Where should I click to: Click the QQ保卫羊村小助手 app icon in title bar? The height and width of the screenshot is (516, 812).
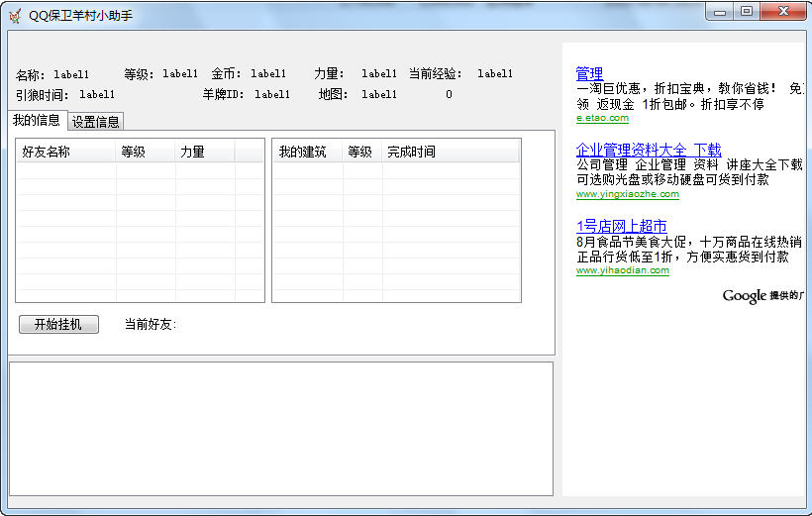coord(15,16)
